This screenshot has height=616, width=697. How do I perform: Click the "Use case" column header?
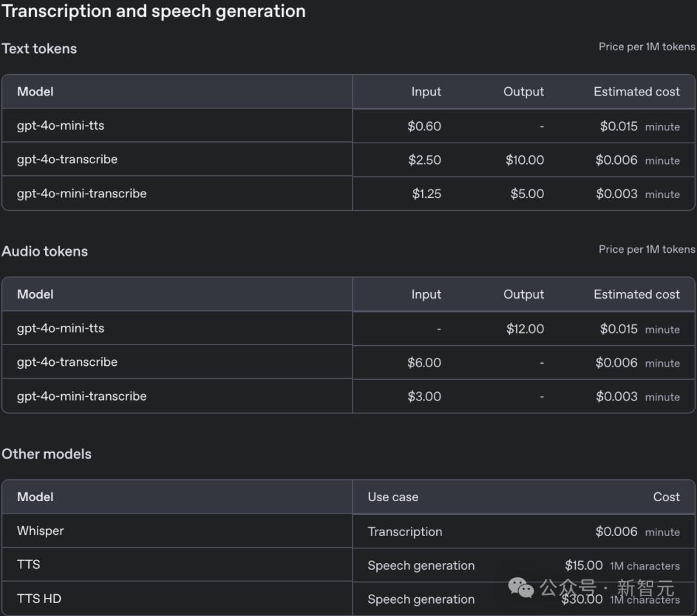[x=393, y=497]
